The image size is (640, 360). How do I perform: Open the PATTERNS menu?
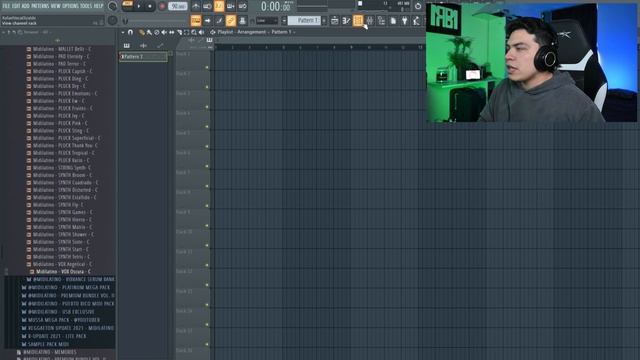point(40,6)
